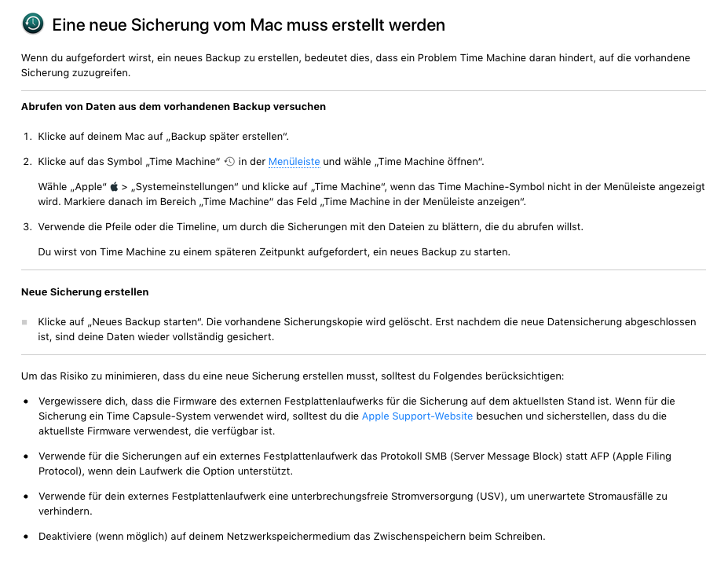Follow the "Apple Support-Website" link
Screen dimensions: 728x561
click(417, 416)
